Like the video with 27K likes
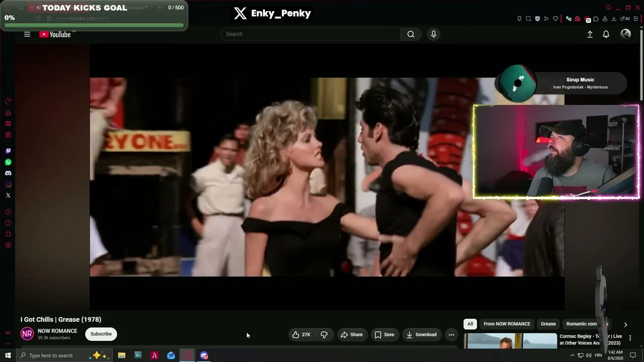 301,335
